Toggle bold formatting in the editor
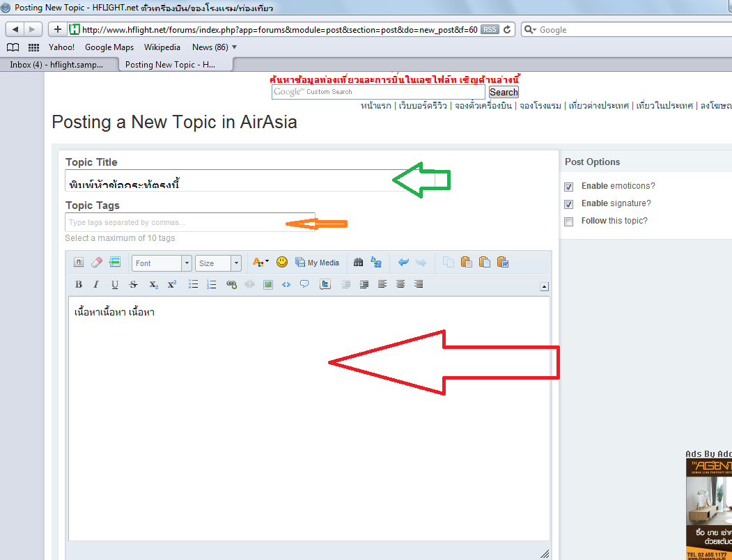Screen dimensions: 732x560 [79, 284]
